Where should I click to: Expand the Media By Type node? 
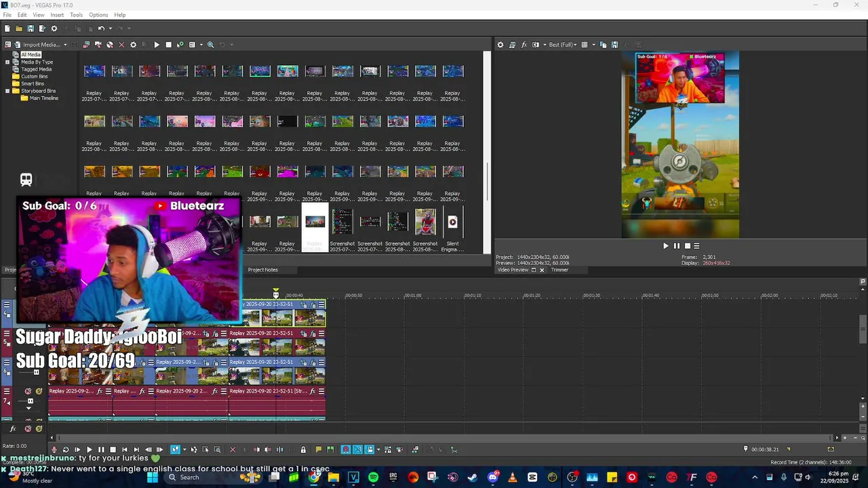tap(7, 62)
